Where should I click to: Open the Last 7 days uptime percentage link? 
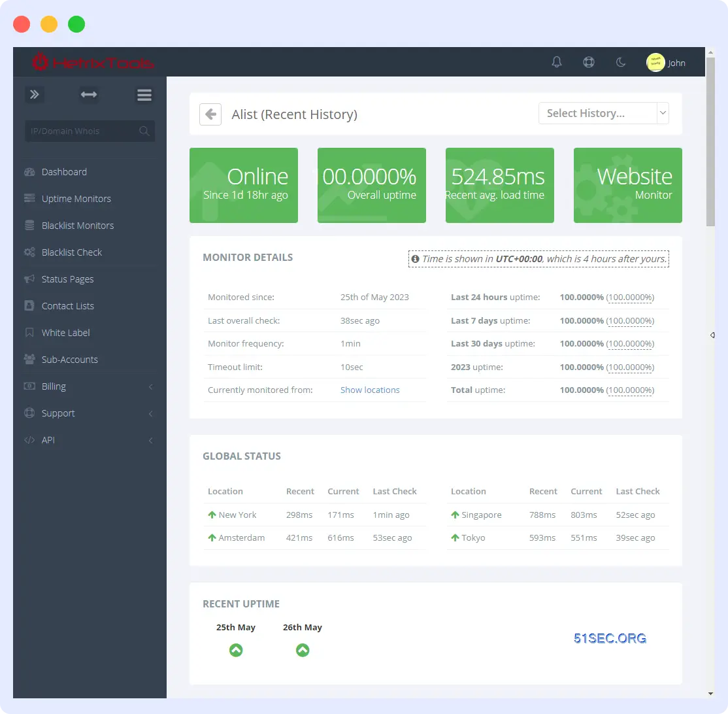click(630, 320)
